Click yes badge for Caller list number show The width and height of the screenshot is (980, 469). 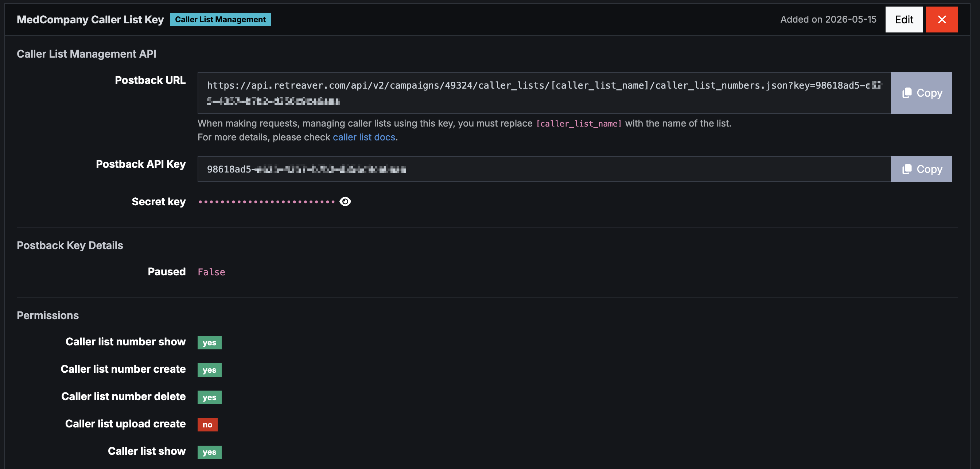(x=209, y=342)
